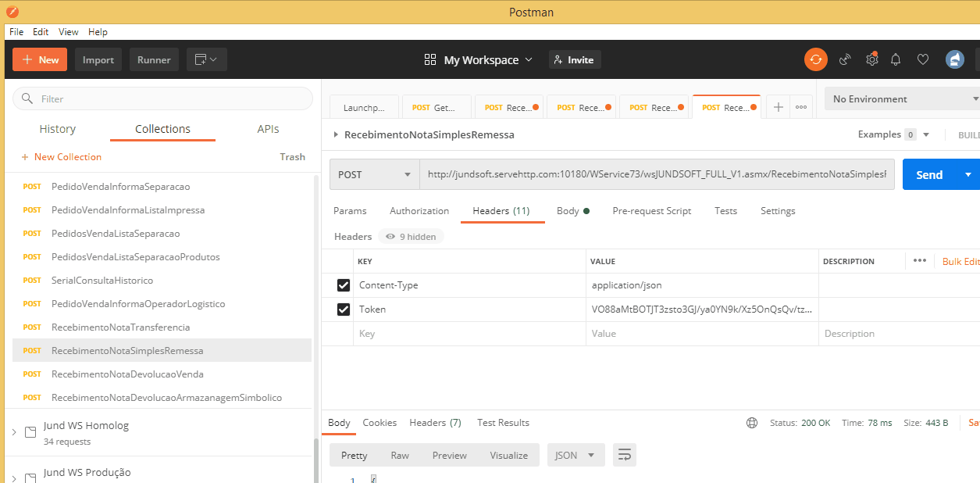The image size is (980, 483).
Task: Open the POST method dropdown
Action: [x=374, y=175]
